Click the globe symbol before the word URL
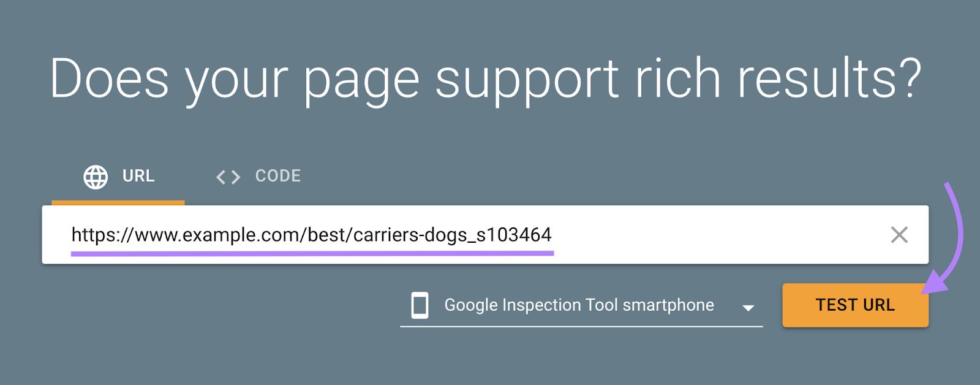Image resolution: width=980 pixels, height=385 pixels. click(95, 177)
